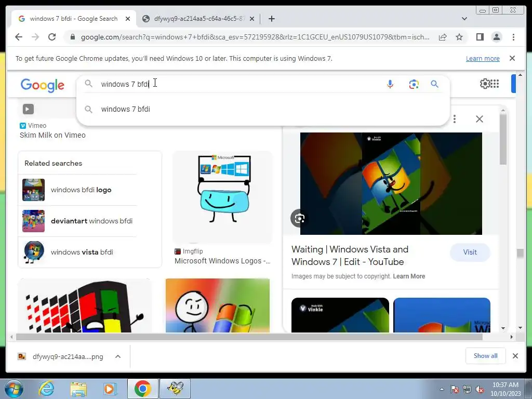Open the Chrome profile menu
This screenshot has width=532, height=399.
pyautogui.click(x=496, y=37)
